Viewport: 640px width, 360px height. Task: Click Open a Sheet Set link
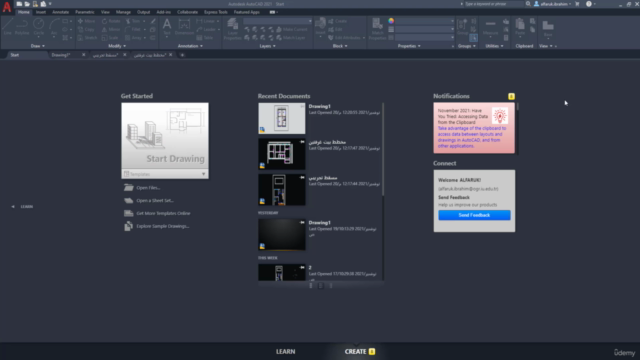tap(155, 200)
